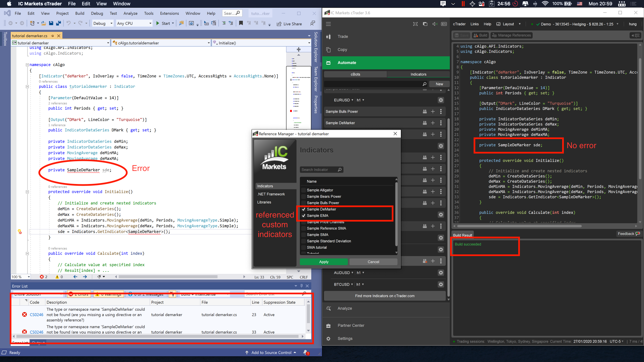Viewport: 644px width, 362px height.
Task: Click Manage References button in cTrader
Action: coord(512,35)
